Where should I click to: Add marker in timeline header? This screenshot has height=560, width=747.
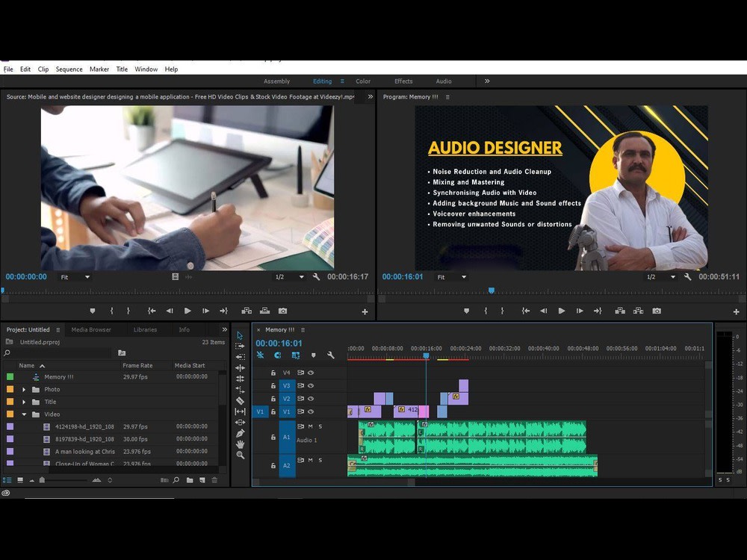coord(313,355)
